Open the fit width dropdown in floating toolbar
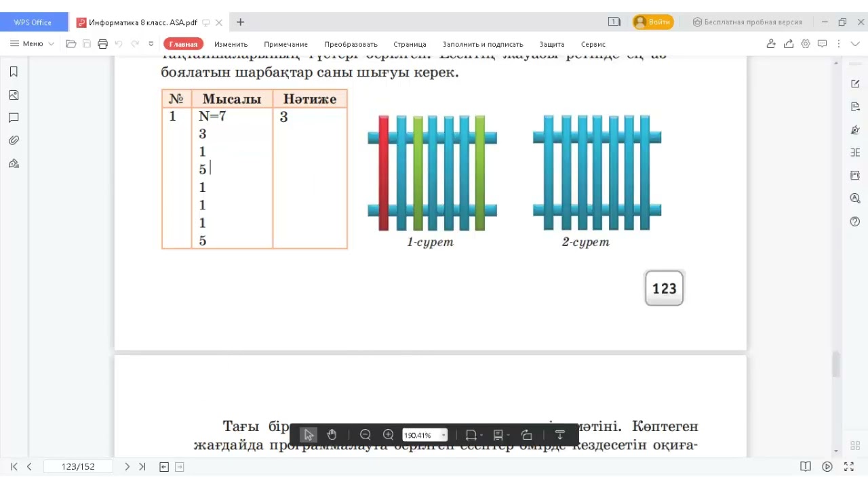The width and height of the screenshot is (868, 488). [473, 435]
